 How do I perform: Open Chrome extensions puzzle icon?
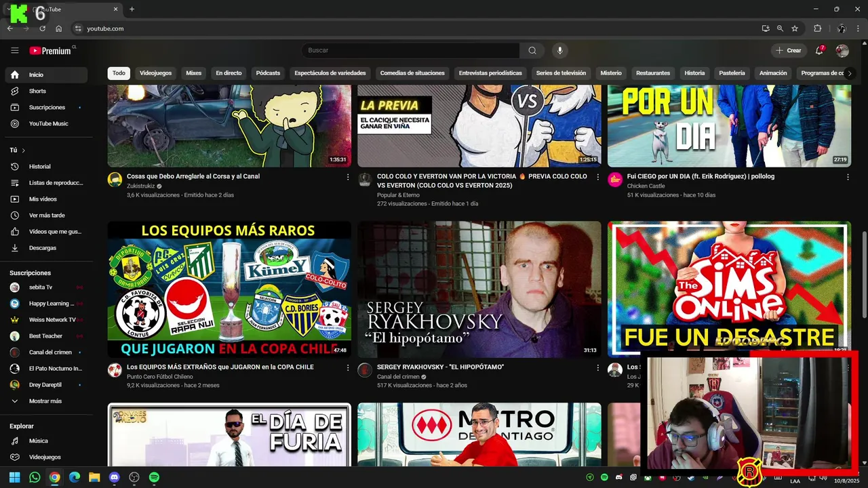click(x=818, y=28)
